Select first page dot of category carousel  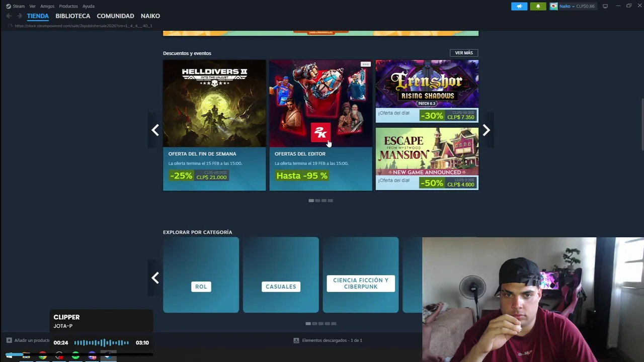(308, 324)
